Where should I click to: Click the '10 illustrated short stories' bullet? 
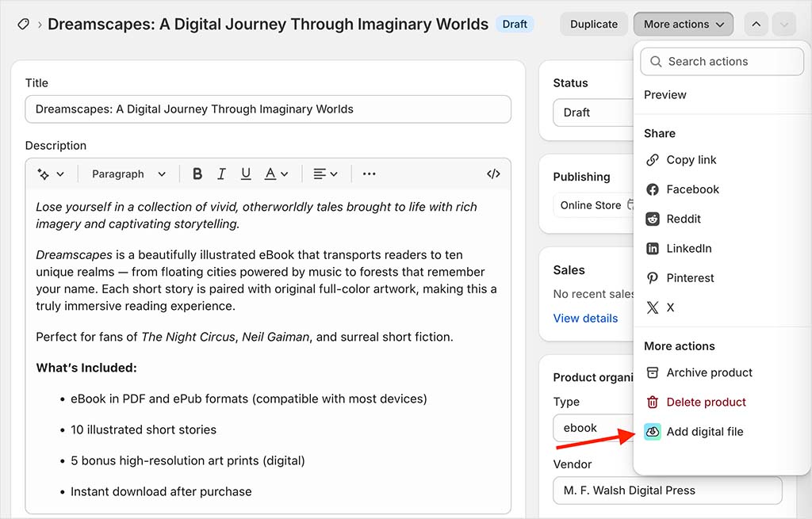[x=144, y=430]
